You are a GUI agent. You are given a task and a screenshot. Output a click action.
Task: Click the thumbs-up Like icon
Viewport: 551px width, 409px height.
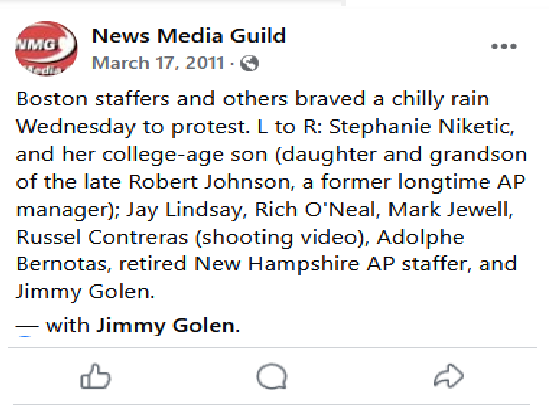(x=95, y=376)
